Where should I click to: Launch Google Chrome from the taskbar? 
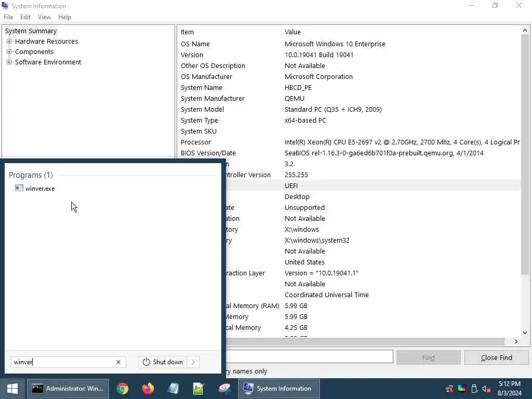coord(123,389)
